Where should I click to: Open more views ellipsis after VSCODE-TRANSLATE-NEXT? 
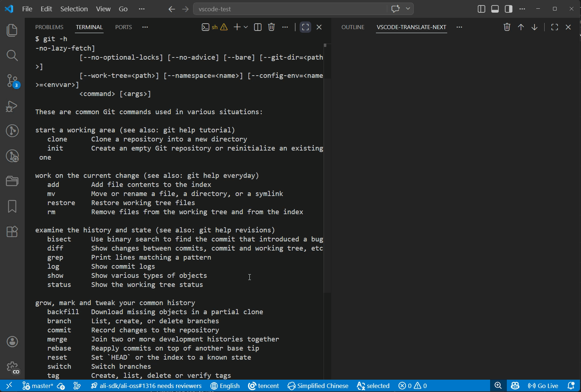click(x=459, y=27)
